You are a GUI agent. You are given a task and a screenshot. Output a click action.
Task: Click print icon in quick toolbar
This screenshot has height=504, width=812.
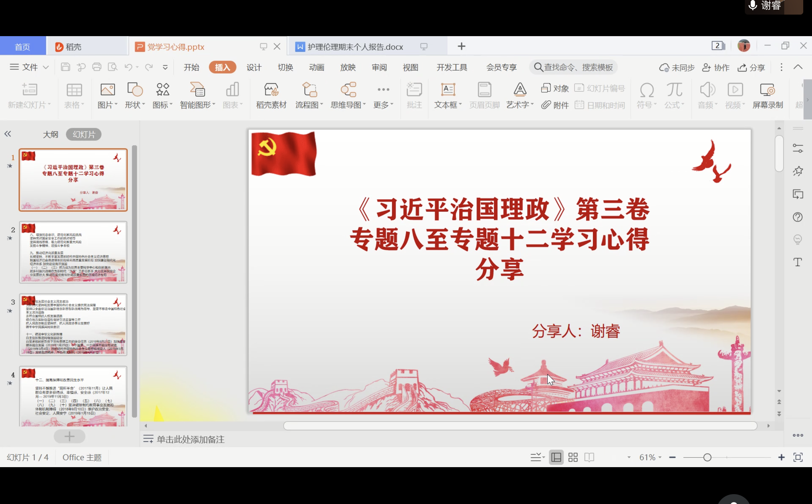pyautogui.click(x=97, y=67)
